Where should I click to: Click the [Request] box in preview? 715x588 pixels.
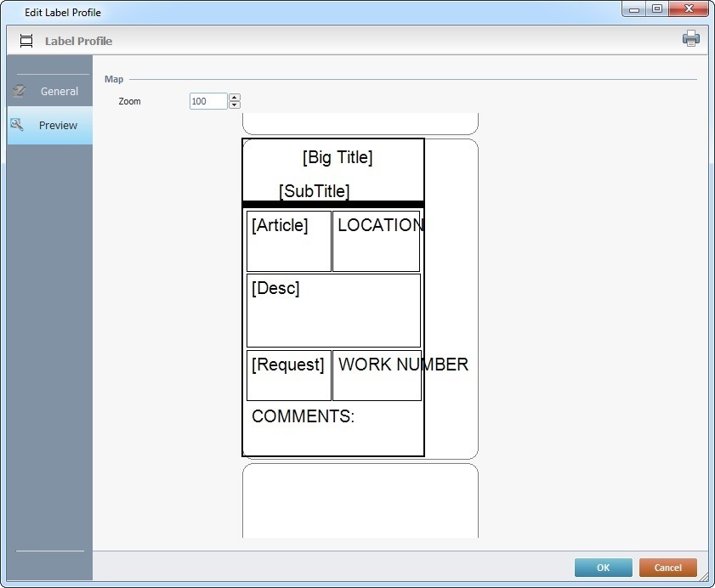[288, 375]
